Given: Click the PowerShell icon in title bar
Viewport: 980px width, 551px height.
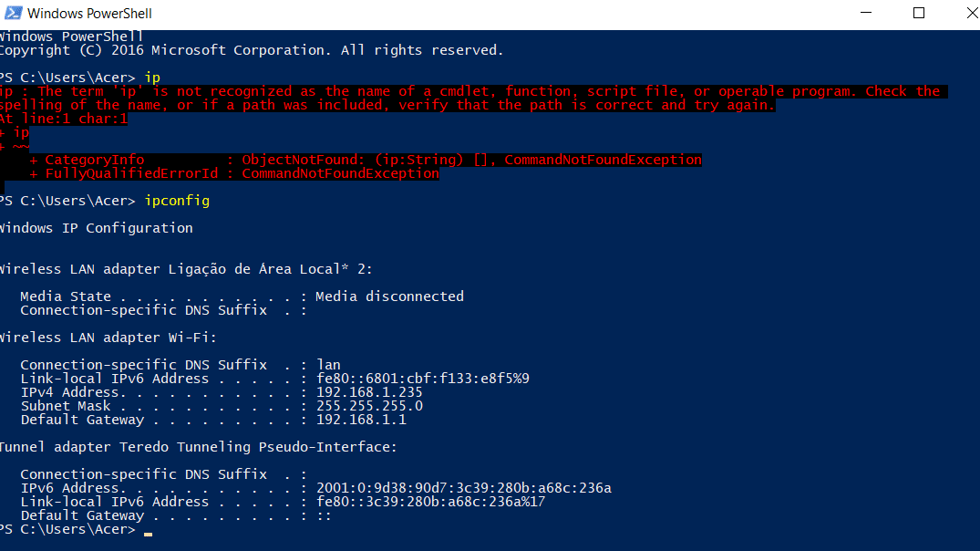Looking at the screenshot, I should point(12,14).
